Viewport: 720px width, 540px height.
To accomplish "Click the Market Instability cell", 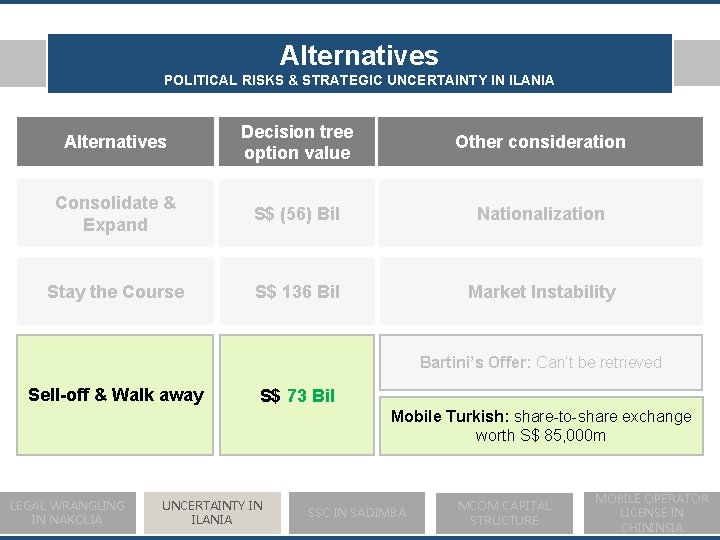I will point(540,292).
